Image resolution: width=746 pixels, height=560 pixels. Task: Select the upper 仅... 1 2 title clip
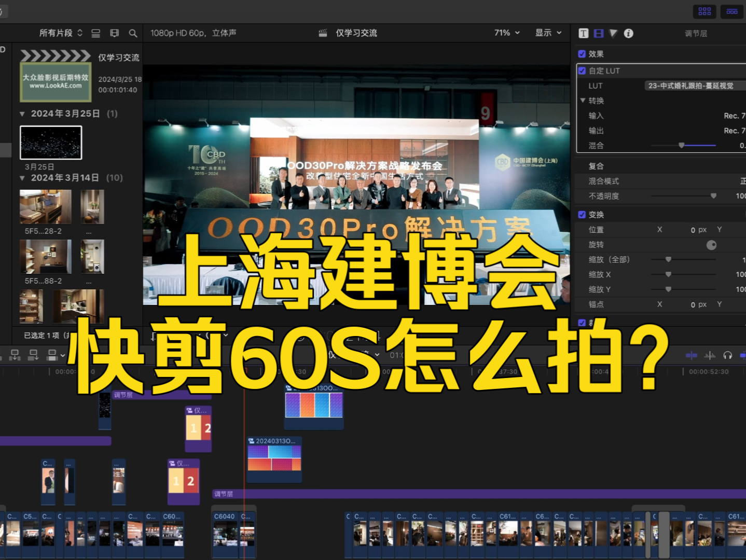point(199,428)
